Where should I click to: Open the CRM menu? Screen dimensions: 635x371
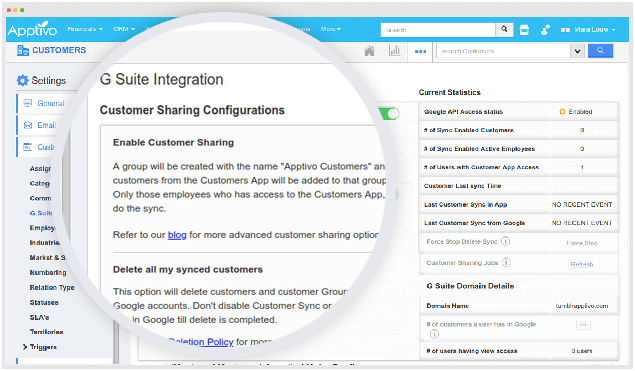(124, 29)
